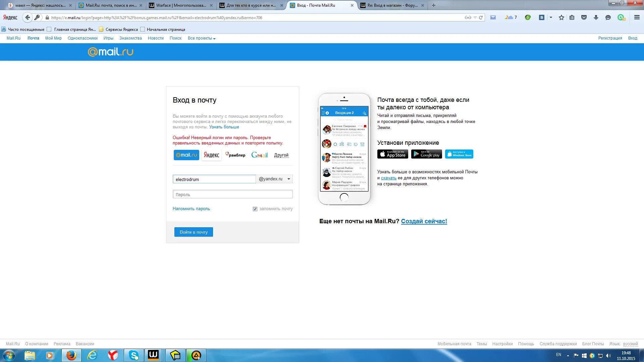644x362 pixels.
Task: Open the bookmarks list icon
Action: point(572,17)
